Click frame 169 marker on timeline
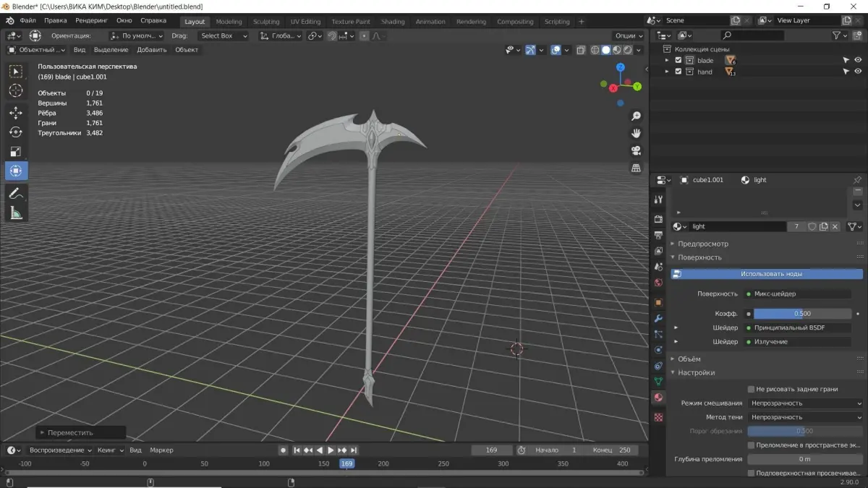This screenshot has height=488, width=868. pos(347,463)
